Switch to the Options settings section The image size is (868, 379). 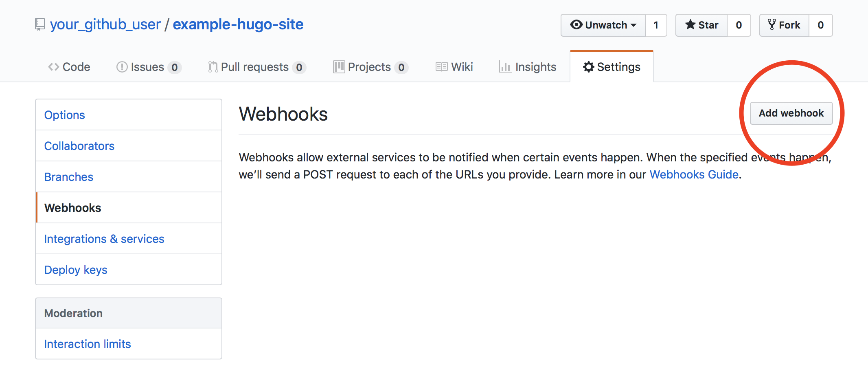pos(64,115)
